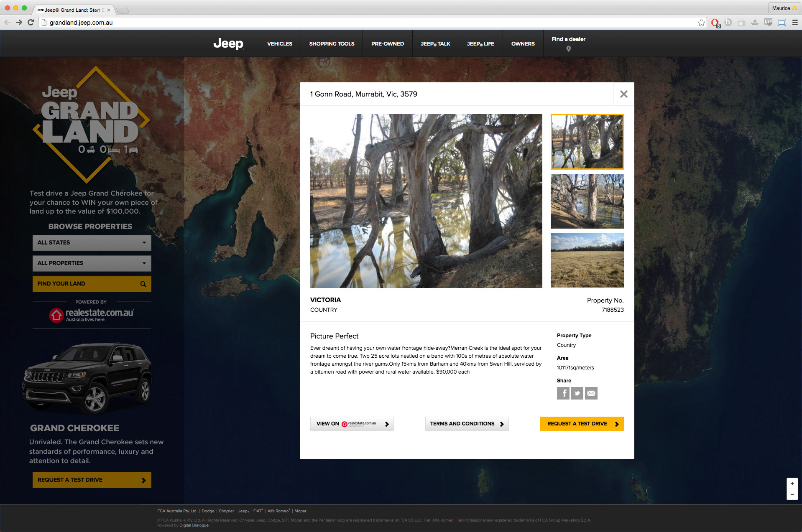Open TERMS AND CONDITIONS
802x532 pixels.
tap(467, 424)
